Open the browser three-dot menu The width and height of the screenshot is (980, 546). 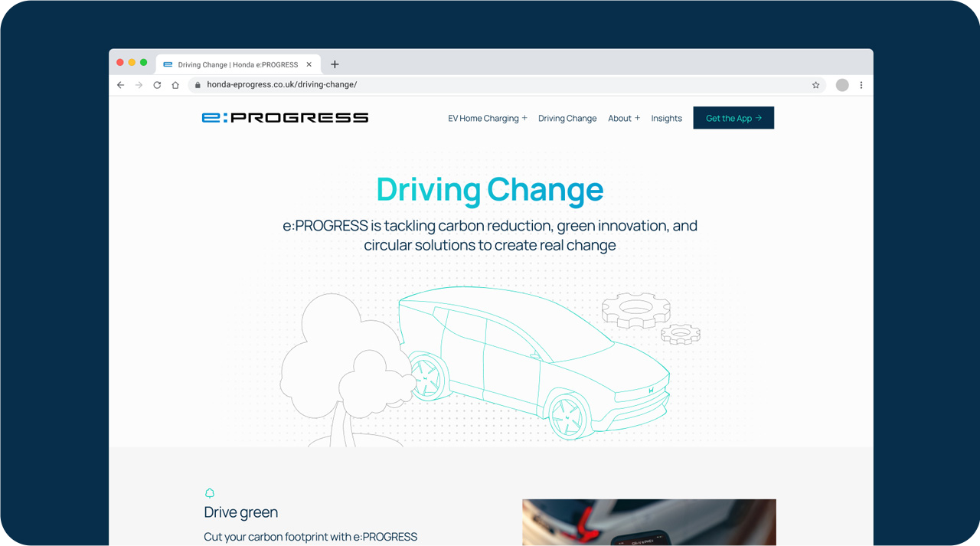point(861,85)
